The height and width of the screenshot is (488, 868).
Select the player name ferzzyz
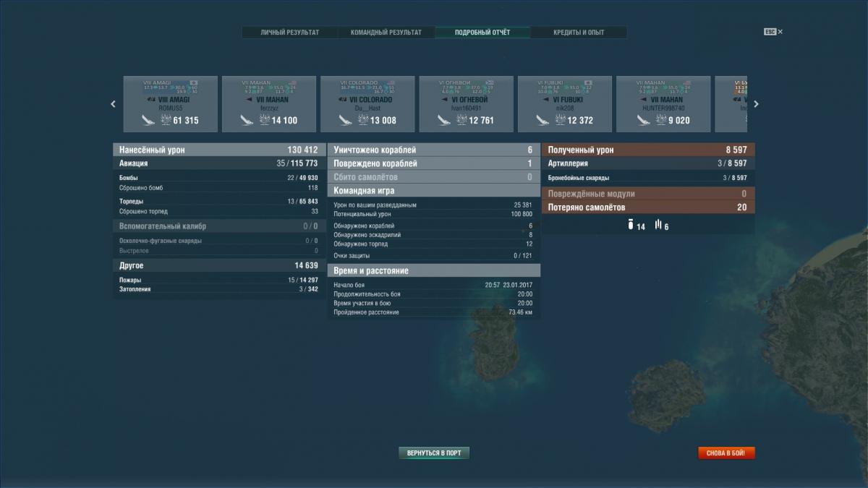tap(268, 108)
